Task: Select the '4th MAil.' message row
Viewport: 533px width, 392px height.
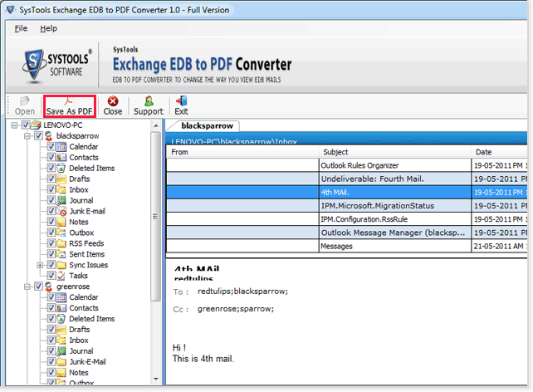Action: (x=347, y=192)
